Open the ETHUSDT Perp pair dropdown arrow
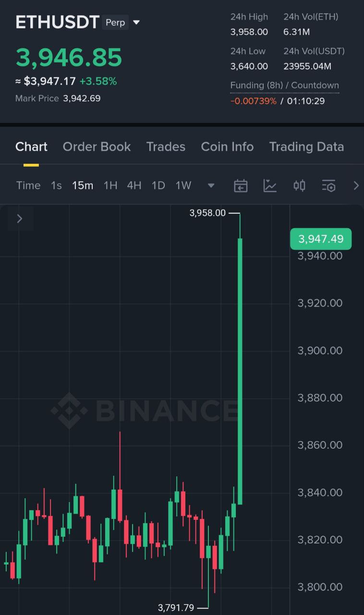The height and width of the screenshot is (615, 364). click(136, 23)
